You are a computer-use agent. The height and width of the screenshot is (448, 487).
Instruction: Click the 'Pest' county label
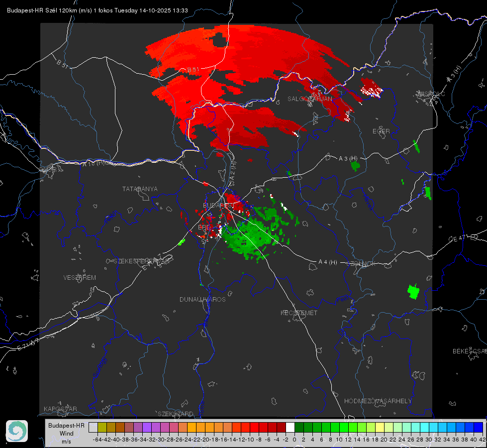tap(343, 300)
